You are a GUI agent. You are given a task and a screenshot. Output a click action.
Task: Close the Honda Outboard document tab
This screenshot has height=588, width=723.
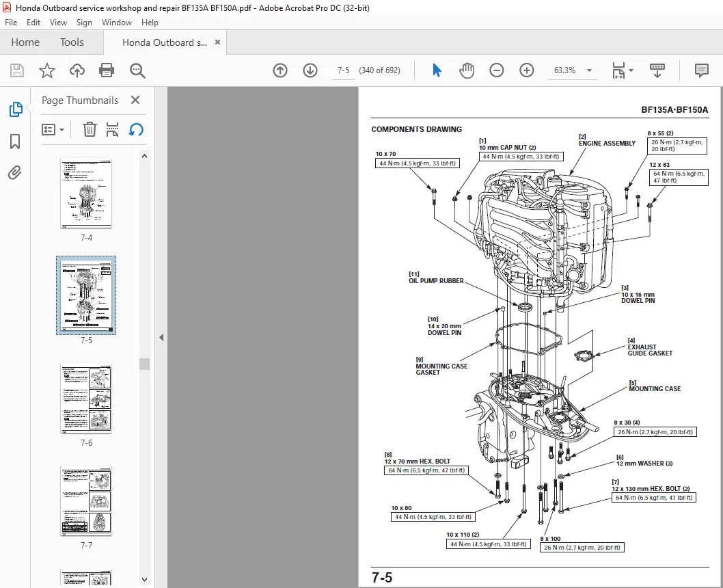[x=217, y=42]
